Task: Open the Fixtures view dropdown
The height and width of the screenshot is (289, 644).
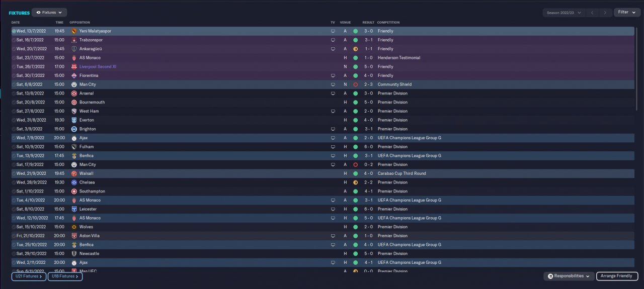Action: (49, 13)
